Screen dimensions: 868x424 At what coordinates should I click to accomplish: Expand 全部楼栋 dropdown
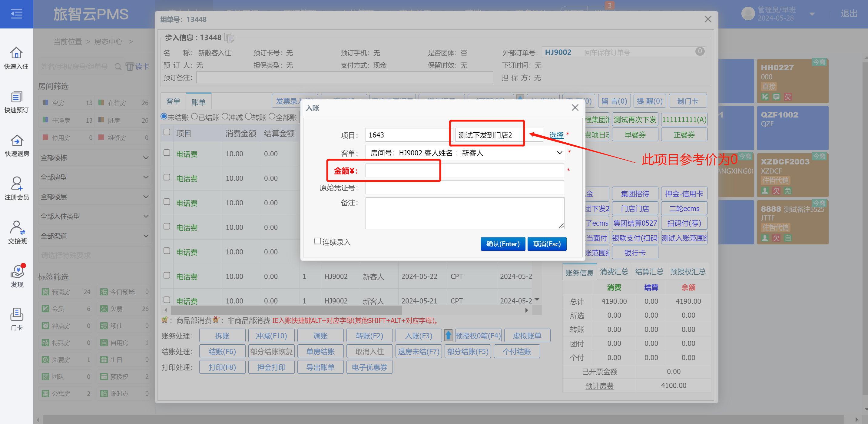coord(94,158)
